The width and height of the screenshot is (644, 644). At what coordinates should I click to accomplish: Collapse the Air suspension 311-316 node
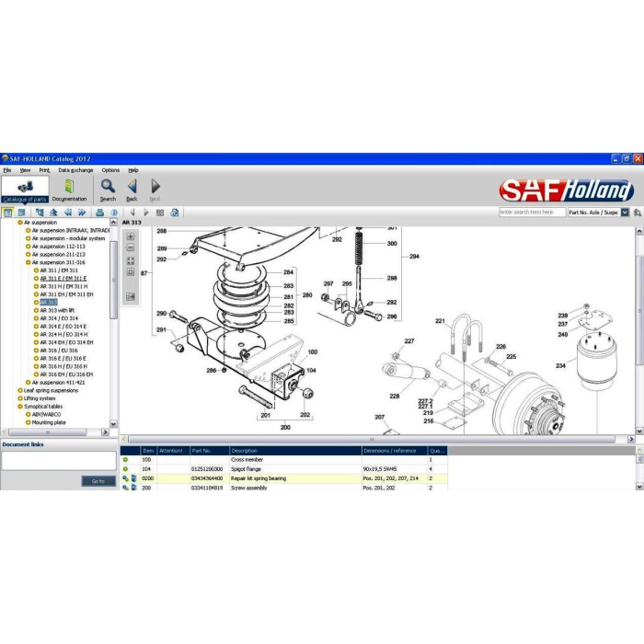(x=28, y=262)
